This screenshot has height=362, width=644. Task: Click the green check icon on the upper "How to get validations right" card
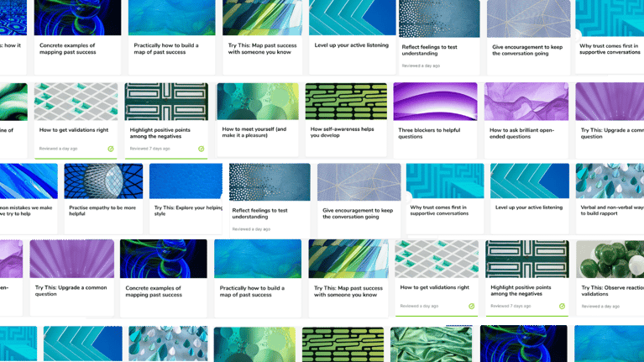click(x=110, y=149)
